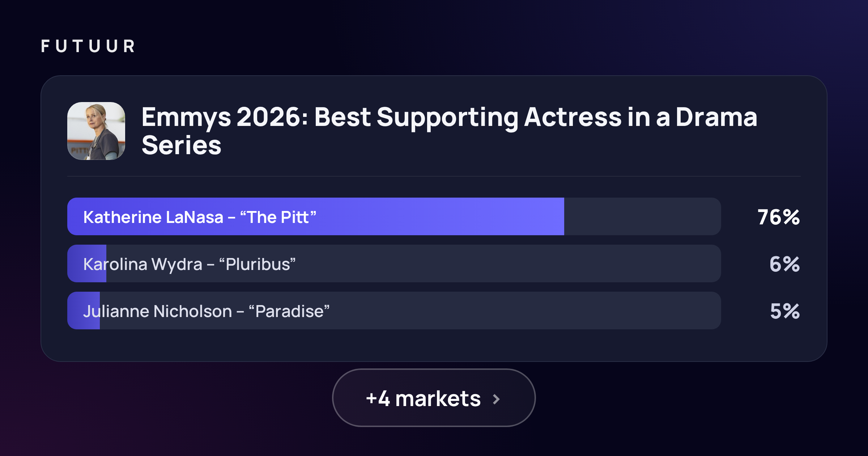Screen dimensions: 868x456
Task: Click the purple filled part of Wydra's bar
Action: tap(87, 263)
